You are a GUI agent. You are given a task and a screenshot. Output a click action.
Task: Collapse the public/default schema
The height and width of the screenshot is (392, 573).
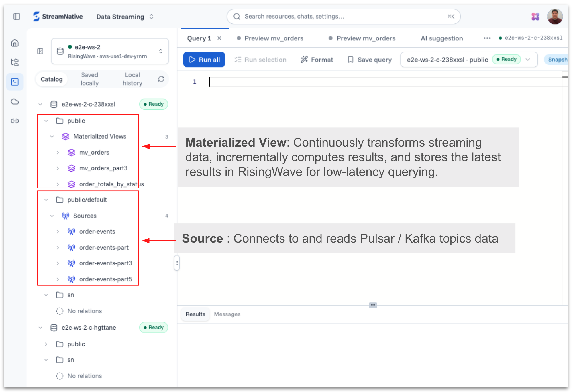click(x=46, y=200)
